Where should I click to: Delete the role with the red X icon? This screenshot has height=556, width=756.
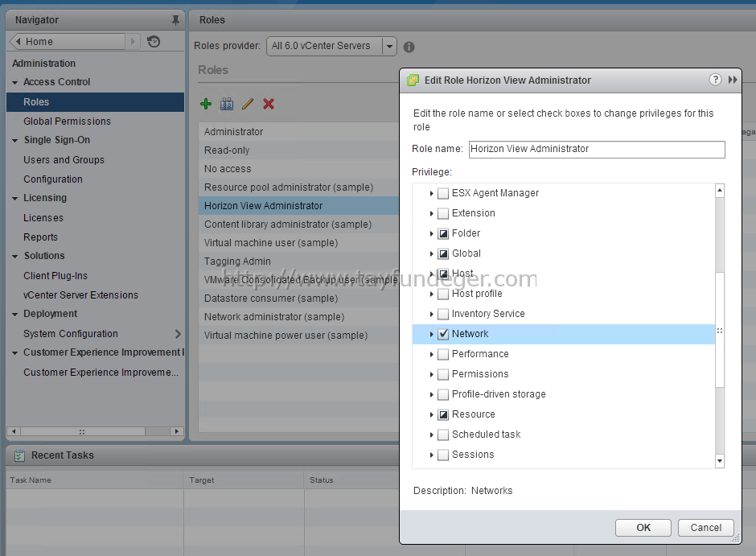point(269,104)
